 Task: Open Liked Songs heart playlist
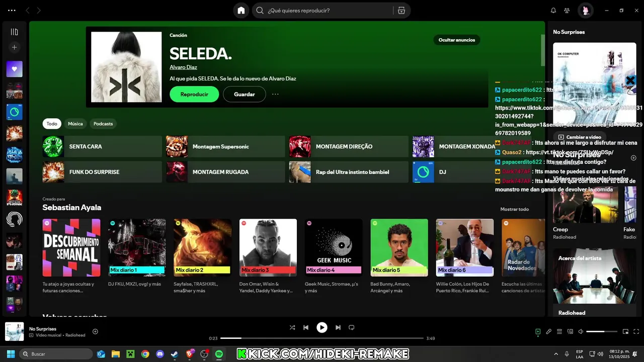pyautogui.click(x=14, y=69)
